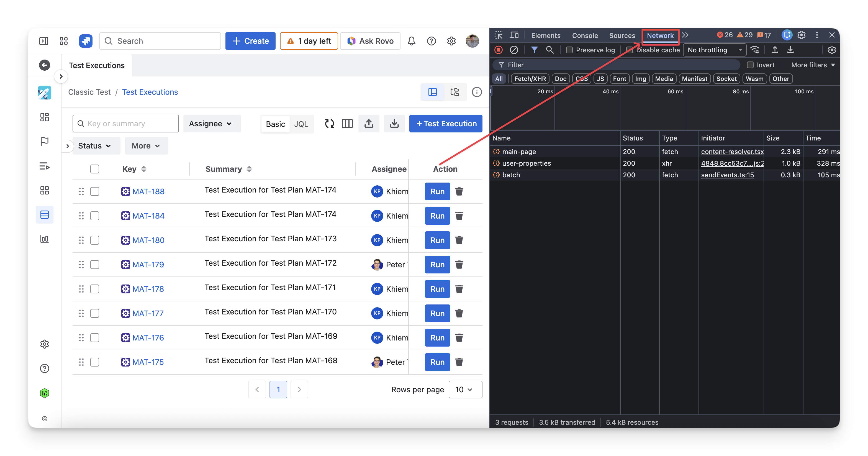
Task: Open the Rows per page dropdown
Action: tap(465, 390)
